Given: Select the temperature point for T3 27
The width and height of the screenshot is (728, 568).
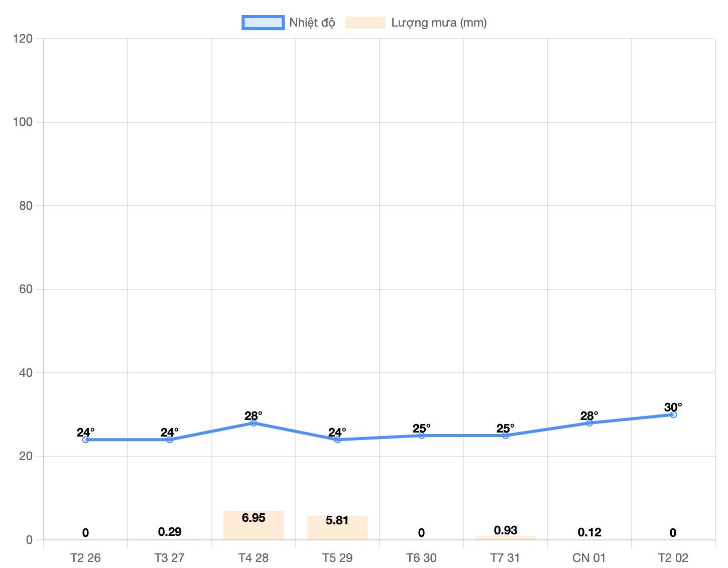Looking at the screenshot, I should tap(170, 440).
